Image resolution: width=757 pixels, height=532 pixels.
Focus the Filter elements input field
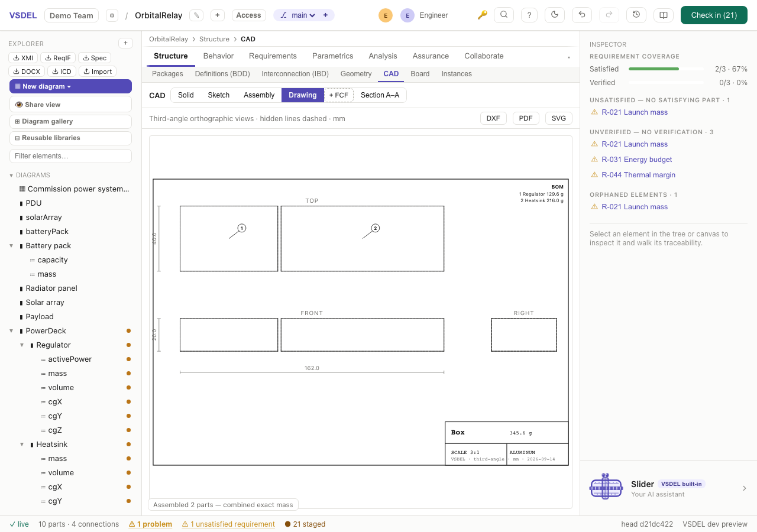click(x=70, y=156)
